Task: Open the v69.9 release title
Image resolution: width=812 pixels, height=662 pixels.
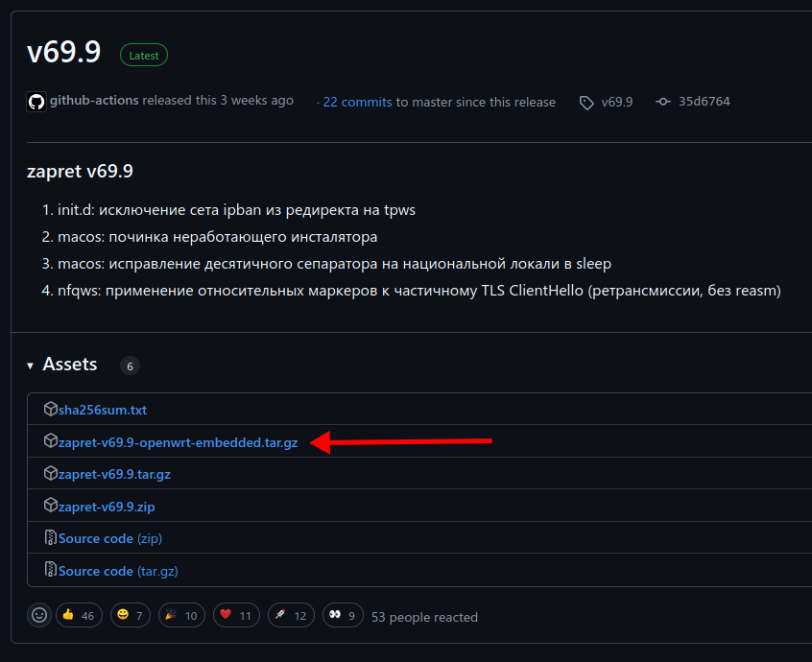Action: tap(63, 52)
